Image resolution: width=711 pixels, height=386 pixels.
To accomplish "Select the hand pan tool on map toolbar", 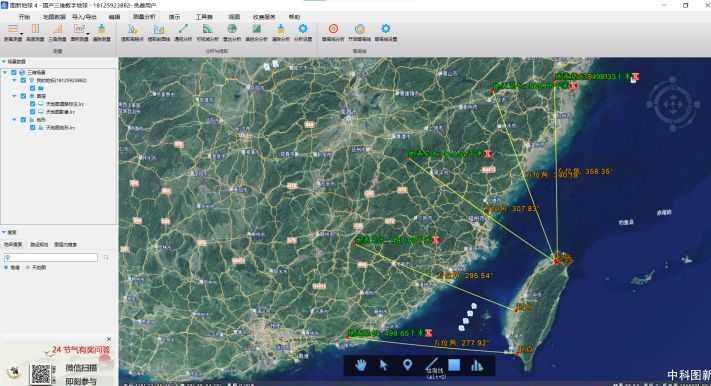I will click(x=360, y=365).
